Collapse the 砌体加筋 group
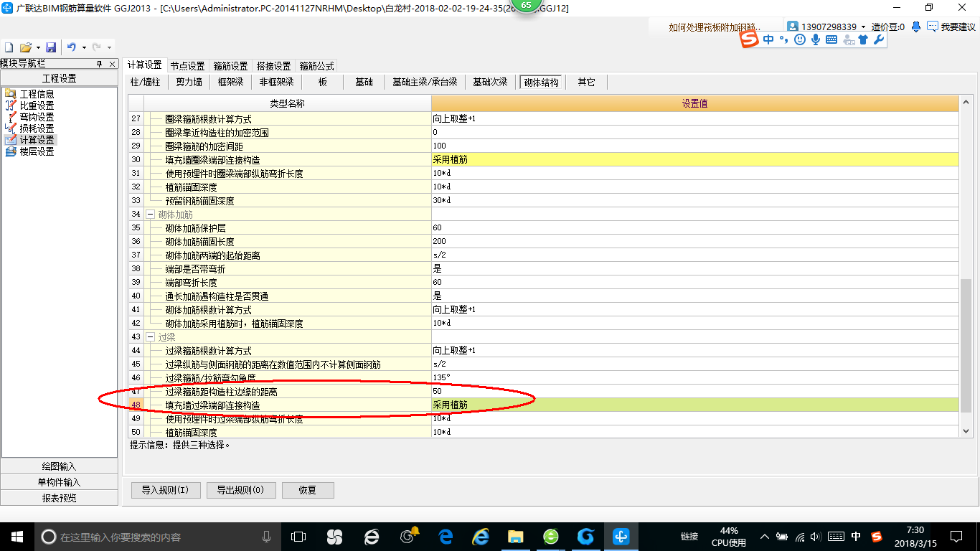This screenshot has width=980, height=551. tap(151, 215)
